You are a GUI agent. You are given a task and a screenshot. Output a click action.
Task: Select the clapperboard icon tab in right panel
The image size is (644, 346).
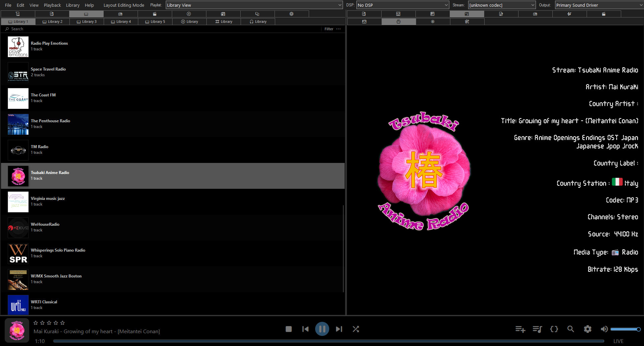click(x=604, y=14)
